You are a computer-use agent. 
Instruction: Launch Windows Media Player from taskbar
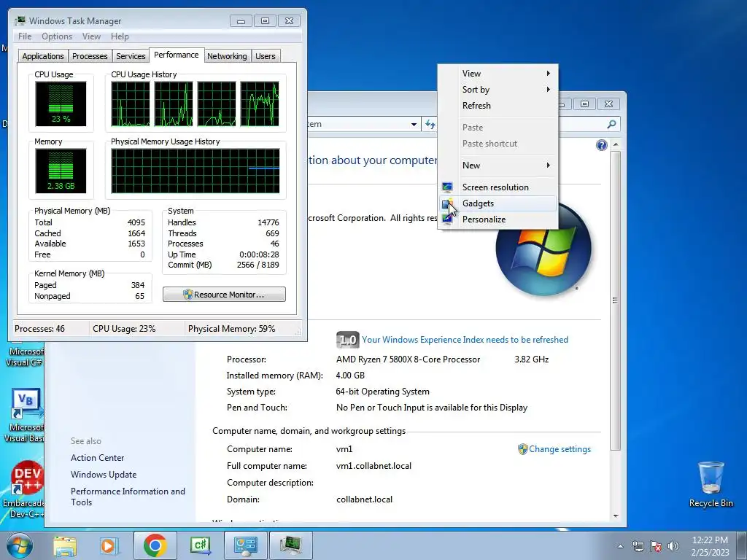point(109,545)
